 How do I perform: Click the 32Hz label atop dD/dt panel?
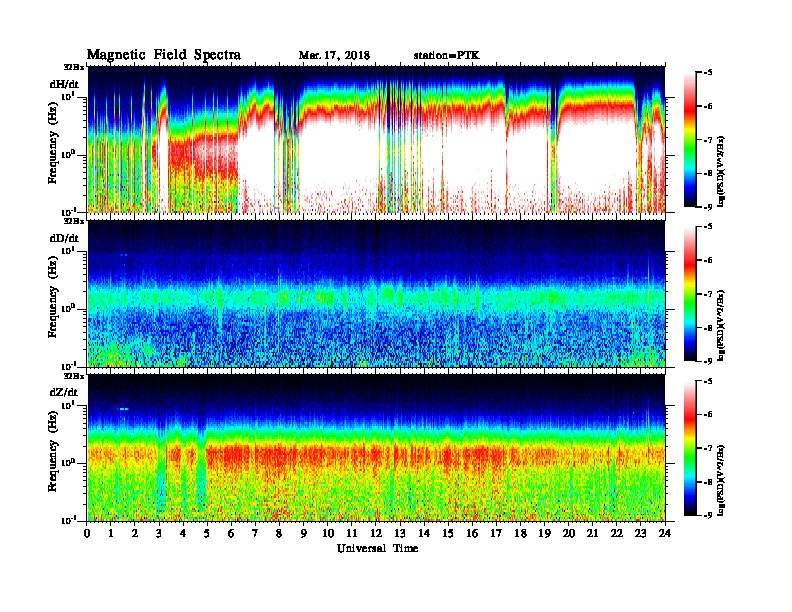(x=73, y=221)
